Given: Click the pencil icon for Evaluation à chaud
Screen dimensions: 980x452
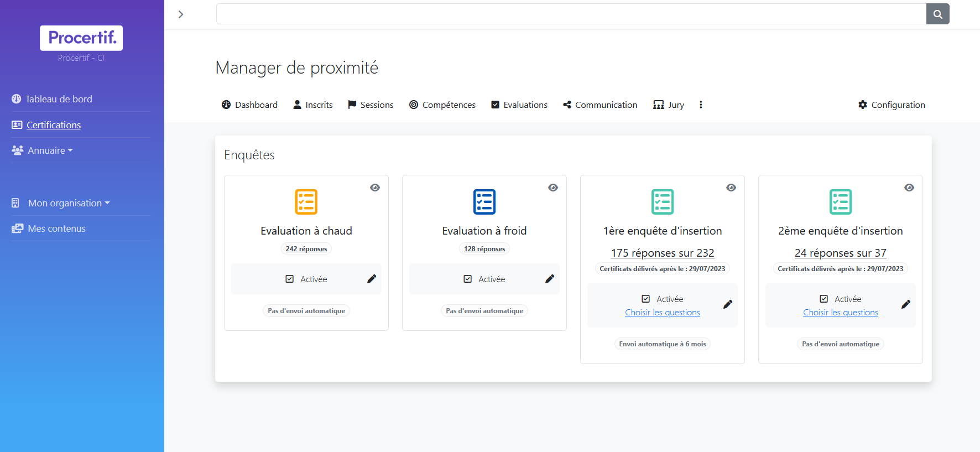Looking at the screenshot, I should (x=372, y=279).
